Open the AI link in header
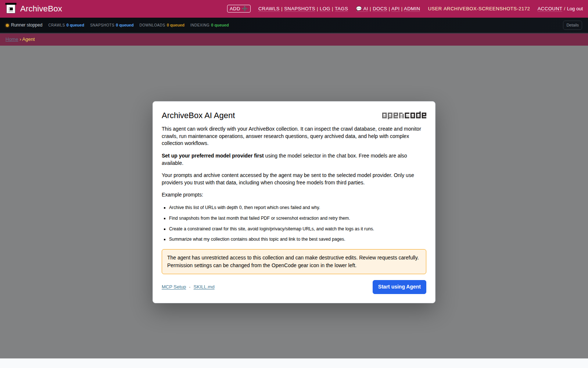Viewport: 588px width, 368px height. (x=366, y=9)
